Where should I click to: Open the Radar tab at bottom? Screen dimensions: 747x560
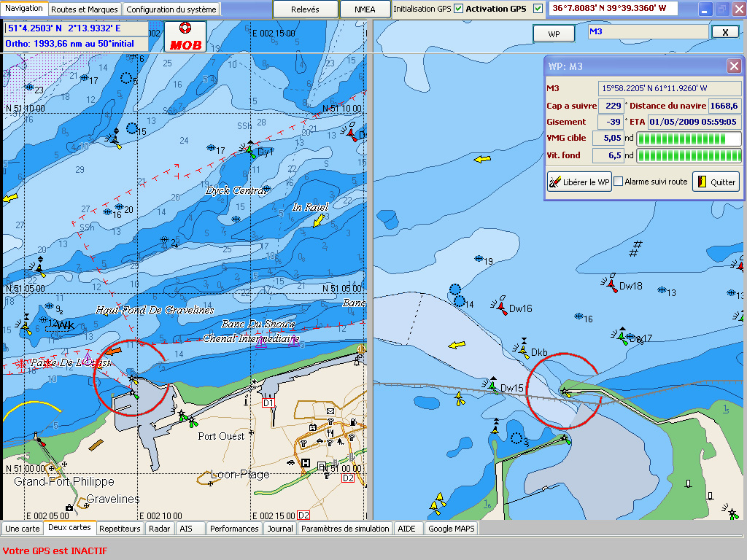[160, 529]
